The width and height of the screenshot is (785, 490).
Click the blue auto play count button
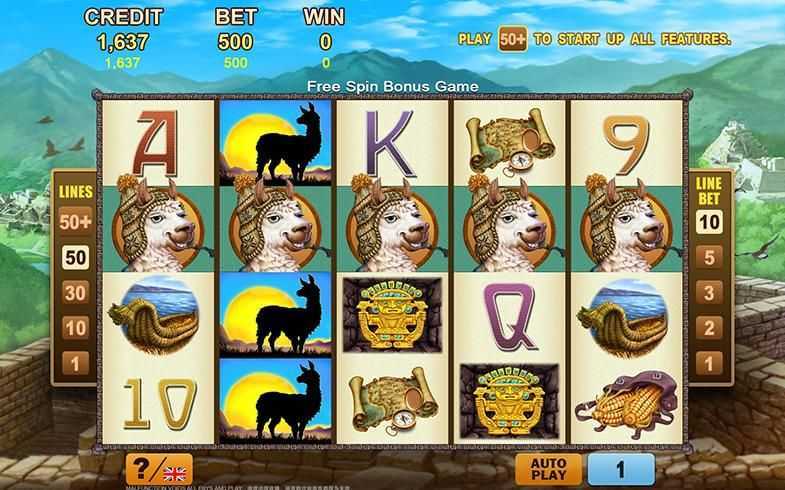point(621,469)
